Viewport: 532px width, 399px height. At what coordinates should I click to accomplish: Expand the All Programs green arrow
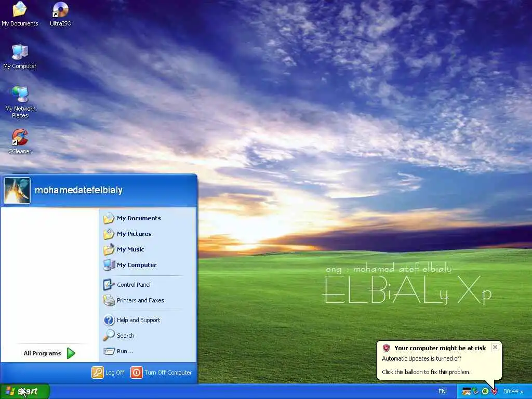[x=71, y=353]
